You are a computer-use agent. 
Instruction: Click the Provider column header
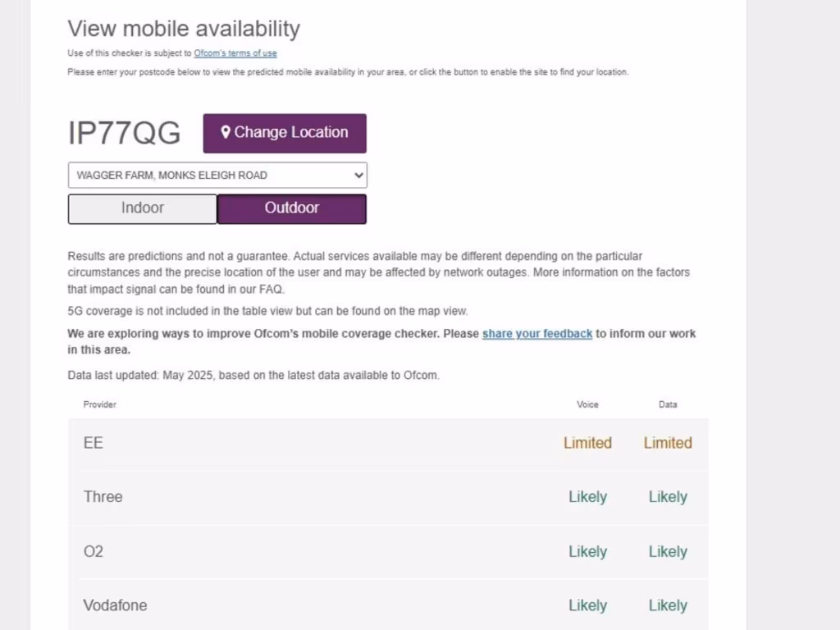(100, 404)
